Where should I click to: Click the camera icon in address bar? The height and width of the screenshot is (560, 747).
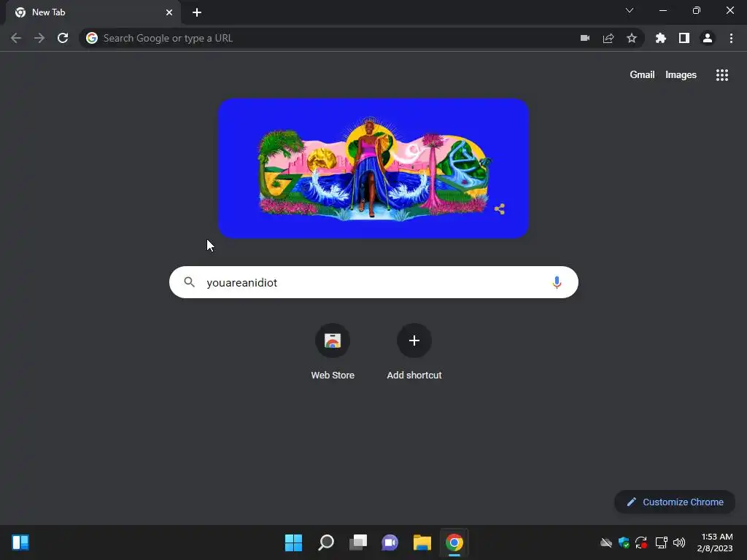click(585, 38)
